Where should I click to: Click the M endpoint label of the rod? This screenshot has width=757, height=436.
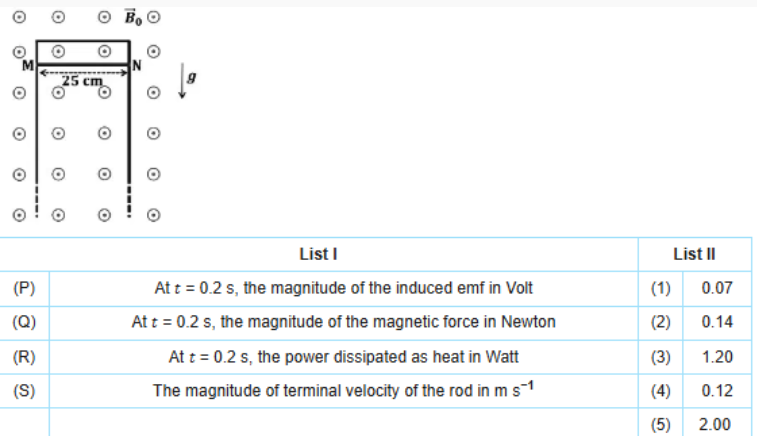click(x=27, y=67)
